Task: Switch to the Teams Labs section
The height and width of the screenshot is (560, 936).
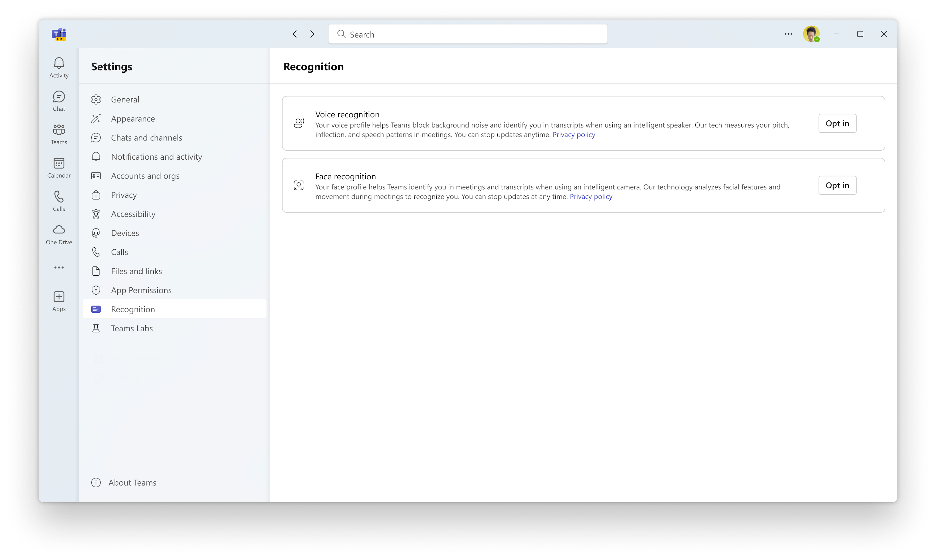Action: pyautogui.click(x=132, y=328)
